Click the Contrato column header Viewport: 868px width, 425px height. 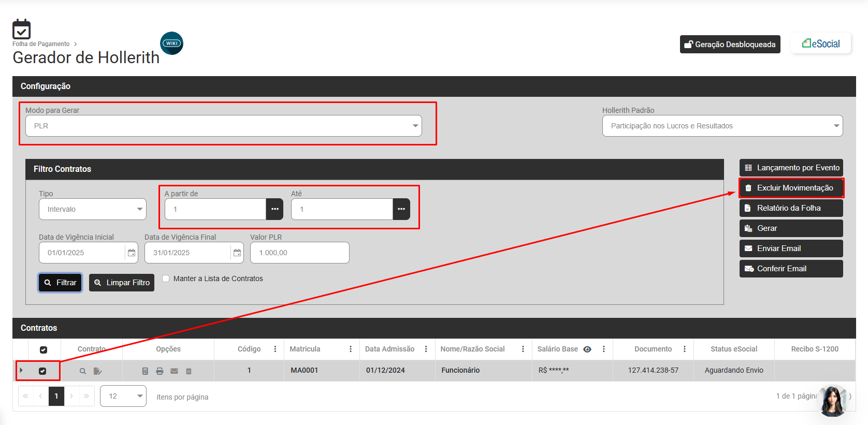pos(92,349)
